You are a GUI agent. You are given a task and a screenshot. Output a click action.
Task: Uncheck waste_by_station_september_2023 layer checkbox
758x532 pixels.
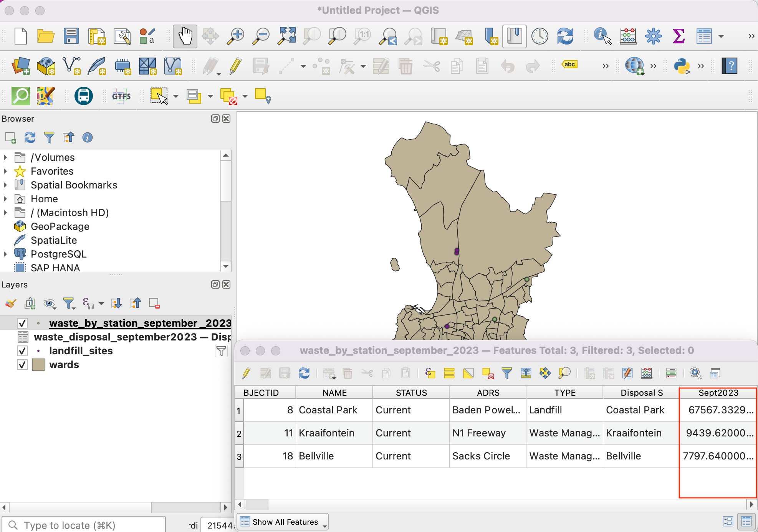click(x=22, y=323)
